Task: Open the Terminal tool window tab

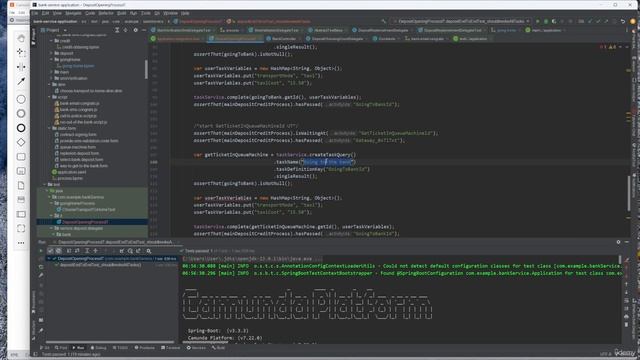Action: (170, 348)
